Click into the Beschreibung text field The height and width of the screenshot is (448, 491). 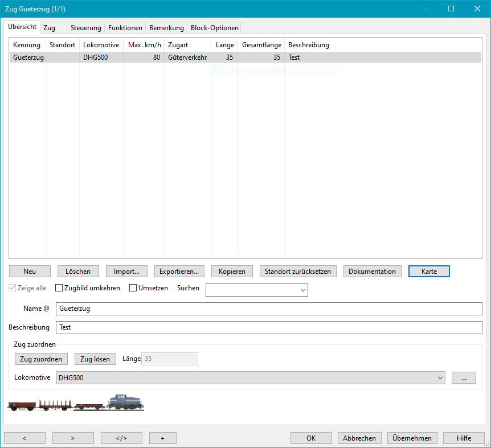[268, 328]
